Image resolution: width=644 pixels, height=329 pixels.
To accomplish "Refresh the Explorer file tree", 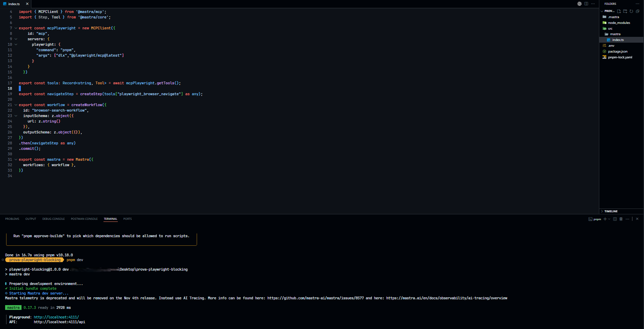I will (x=631, y=11).
